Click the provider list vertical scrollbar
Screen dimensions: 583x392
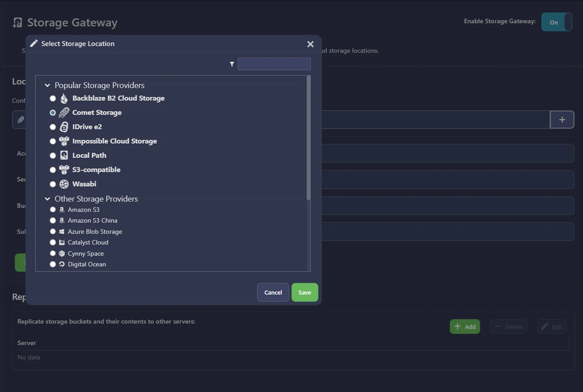click(308, 138)
